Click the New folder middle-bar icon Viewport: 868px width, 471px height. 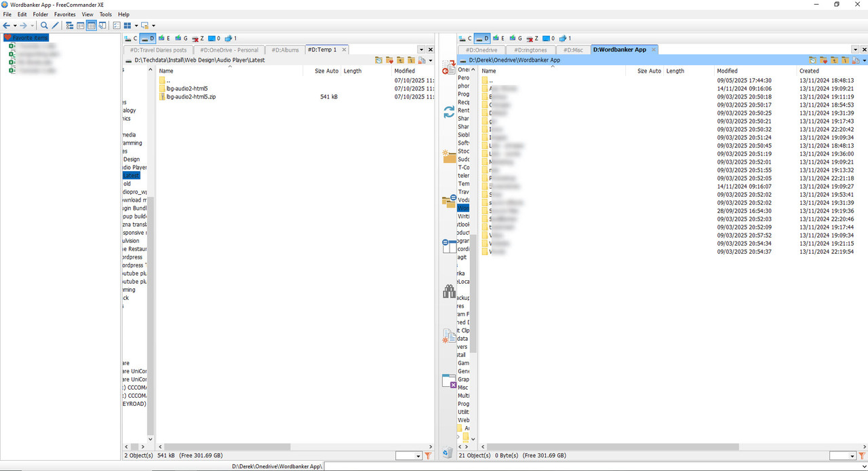[x=449, y=157]
